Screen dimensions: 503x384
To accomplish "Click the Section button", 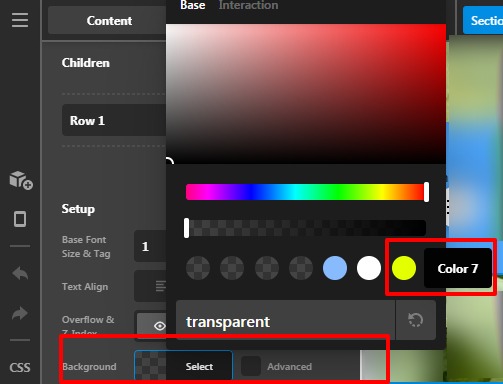I will [x=483, y=21].
